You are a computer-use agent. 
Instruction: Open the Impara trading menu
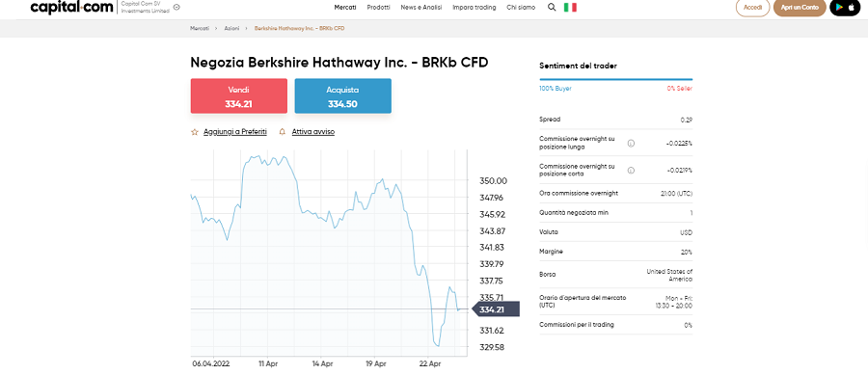[475, 7]
